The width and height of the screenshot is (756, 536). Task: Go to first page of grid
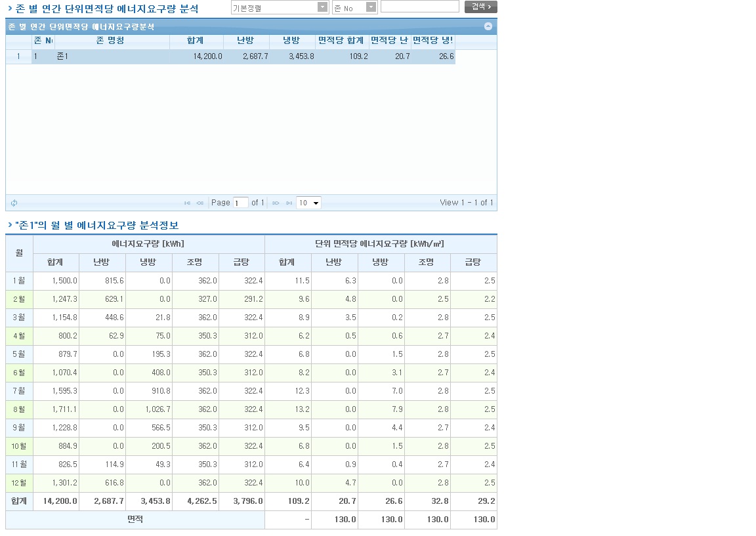click(x=188, y=203)
